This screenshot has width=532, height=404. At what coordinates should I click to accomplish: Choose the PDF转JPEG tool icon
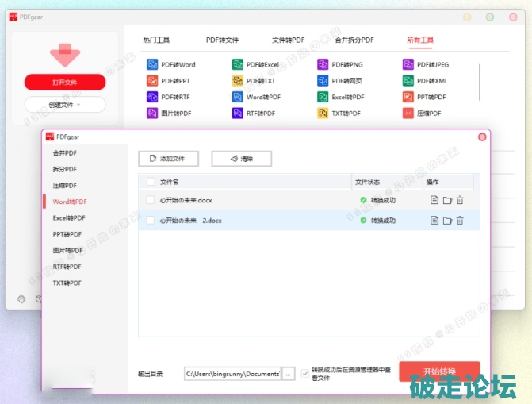409,64
